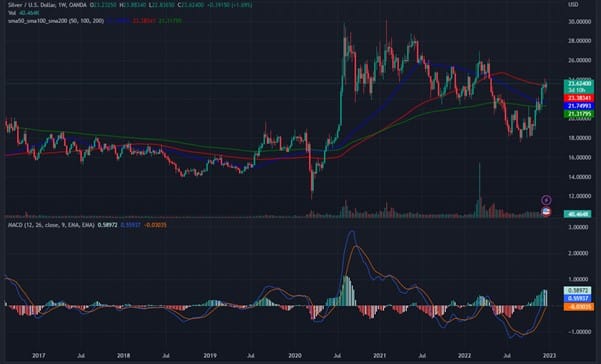
Task: Open the USD currency selector on price axis
Action: pyautogui.click(x=573, y=5)
